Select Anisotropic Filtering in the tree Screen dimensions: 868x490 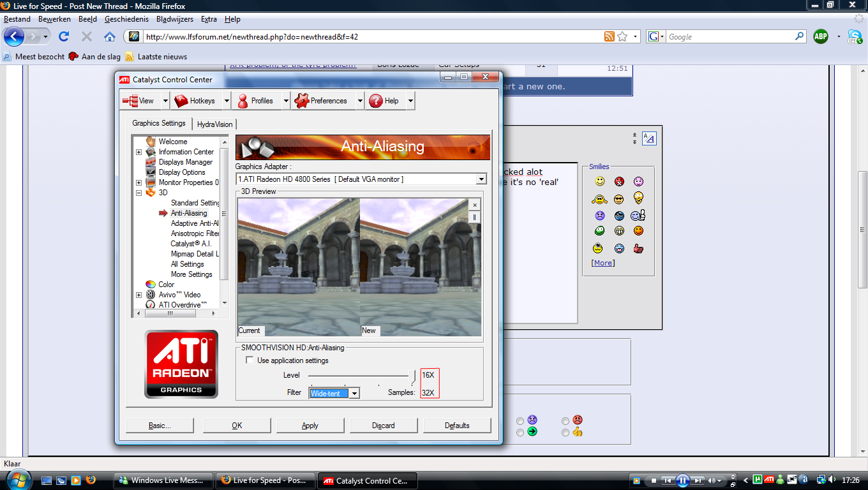pyautogui.click(x=195, y=234)
